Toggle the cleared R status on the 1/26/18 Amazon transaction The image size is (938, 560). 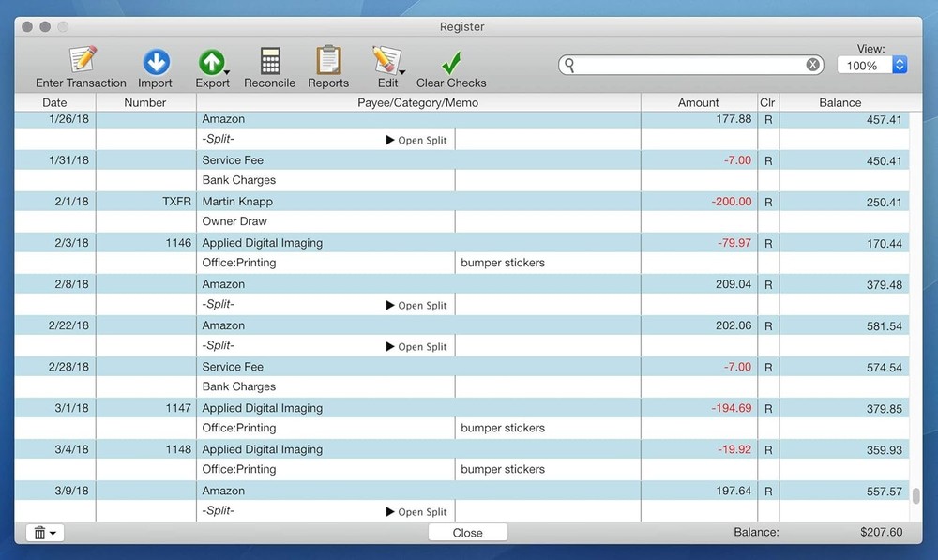click(x=767, y=118)
